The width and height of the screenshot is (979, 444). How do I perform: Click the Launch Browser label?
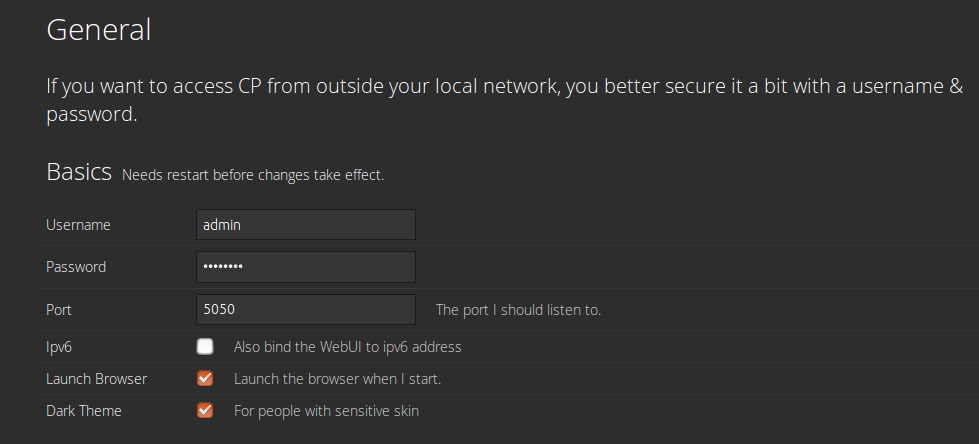[x=97, y=379]
